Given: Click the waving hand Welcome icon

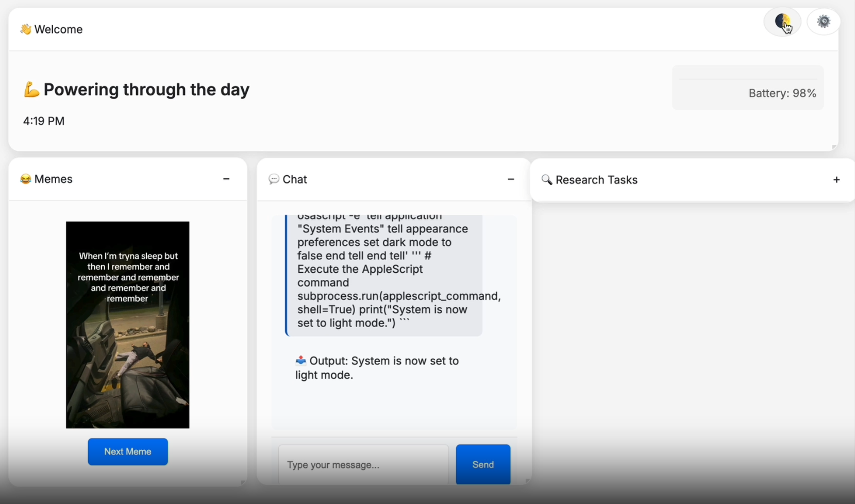Looking at the screenshot, I should 26,29.
